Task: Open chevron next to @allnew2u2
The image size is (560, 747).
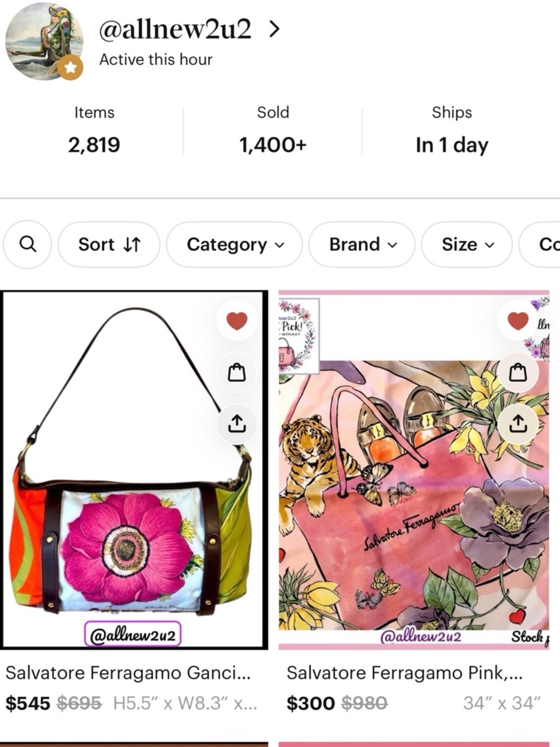Action: [274, 29]
